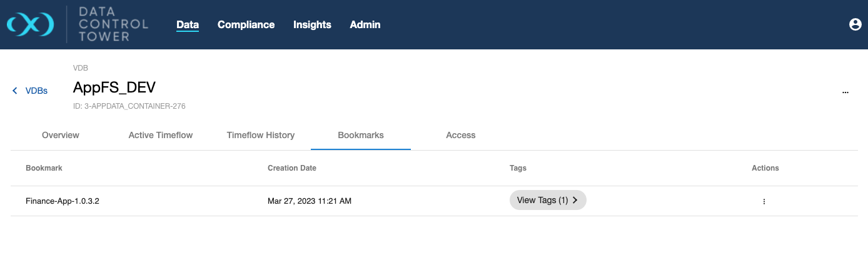Switch to the Overview tab

pyautogui.click(x=61, y=135)
